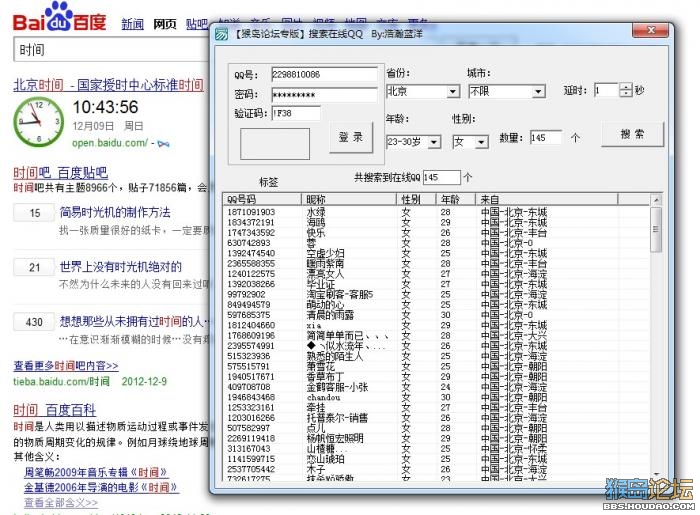Click the scrollbar up arrow of the results list
This screenshot has height=515, width=700.
tap(656, 200)
